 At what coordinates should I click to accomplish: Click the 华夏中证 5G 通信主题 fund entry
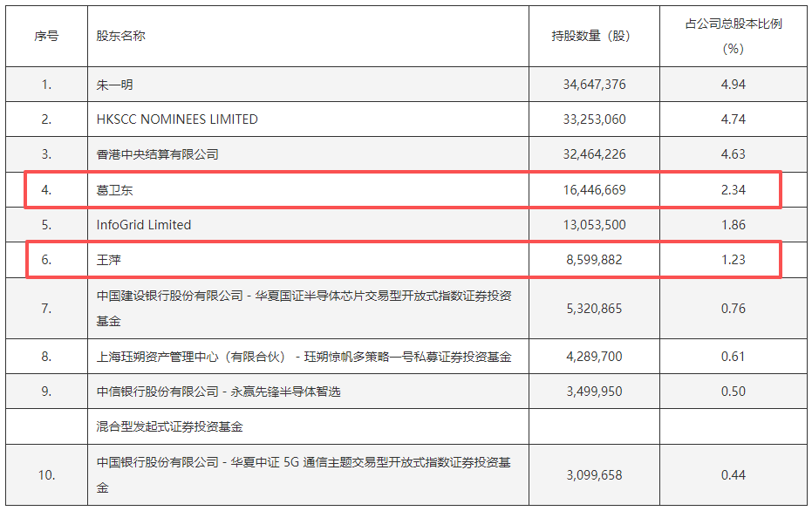(304, 474)
